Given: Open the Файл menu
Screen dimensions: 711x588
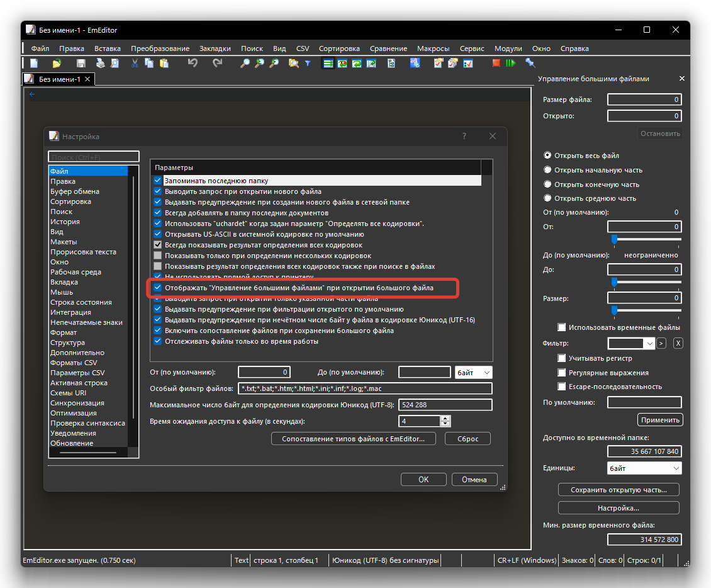Looking at the screenshot, I should pos(40,48).
